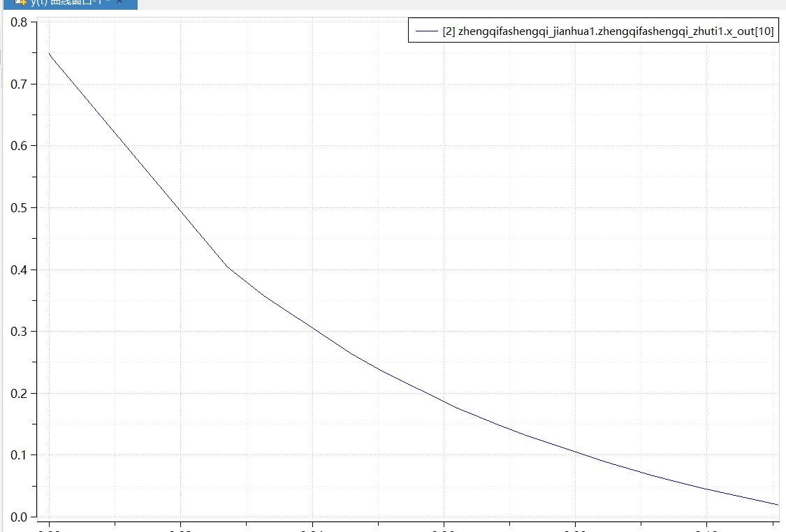Click the 0.2 y-axis label
This screenshot has width=786, height=532.
(x=19, y=393)
